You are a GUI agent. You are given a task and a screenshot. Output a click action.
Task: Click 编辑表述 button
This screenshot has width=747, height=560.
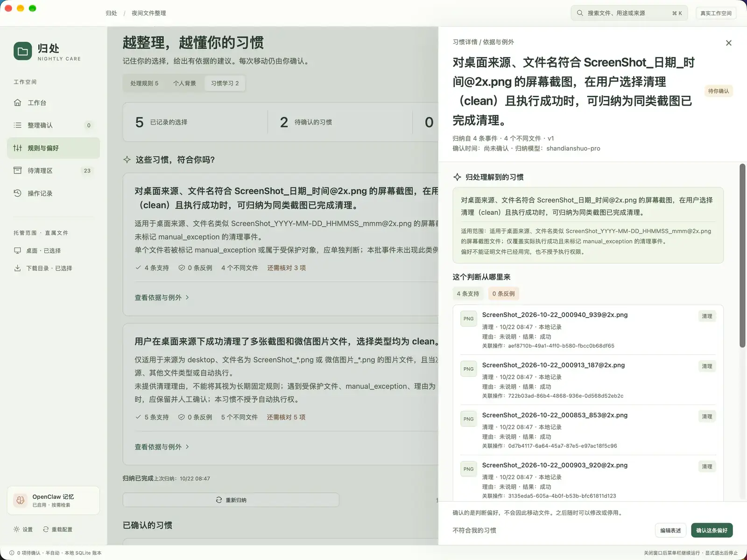coord(670,530)
